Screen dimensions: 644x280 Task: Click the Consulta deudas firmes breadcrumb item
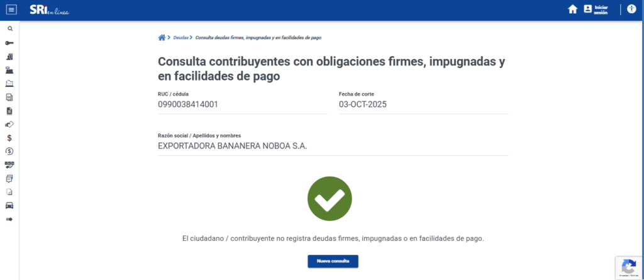(258, 38)
